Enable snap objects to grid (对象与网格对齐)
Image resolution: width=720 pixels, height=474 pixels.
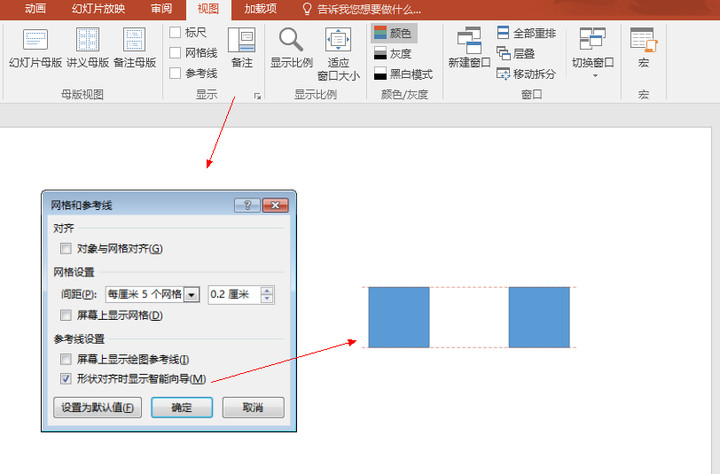tap(66, 248)
